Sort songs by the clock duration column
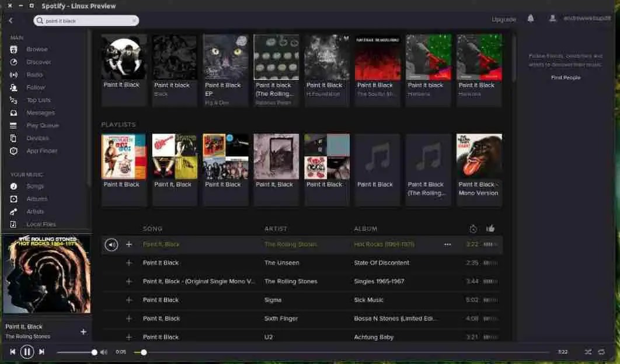Screen dimensions: 620x364 [473, 229]
